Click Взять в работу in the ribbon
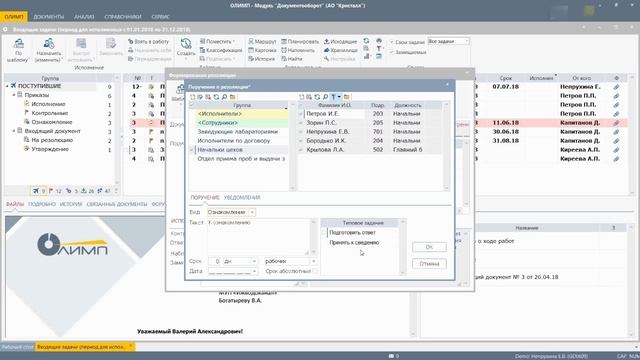640x360 pixels. (149, 41)
